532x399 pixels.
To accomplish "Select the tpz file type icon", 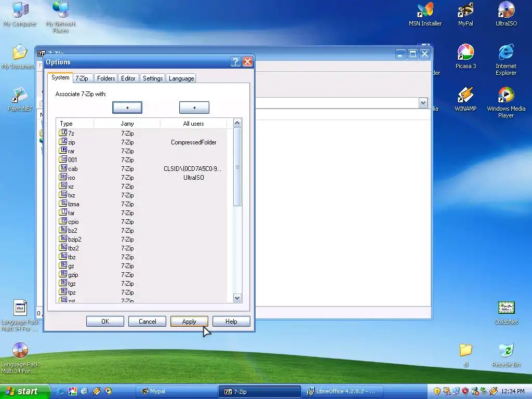I will [63, 292].
